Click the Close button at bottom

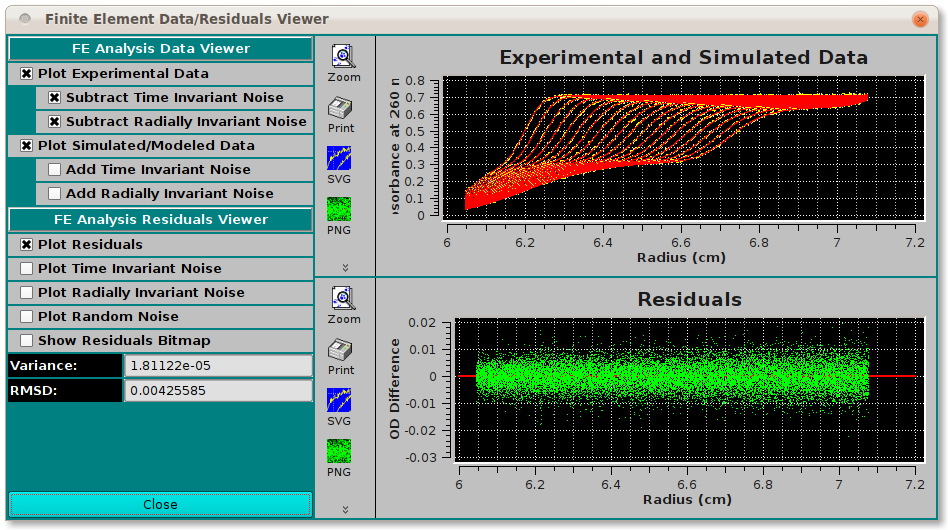160,505
